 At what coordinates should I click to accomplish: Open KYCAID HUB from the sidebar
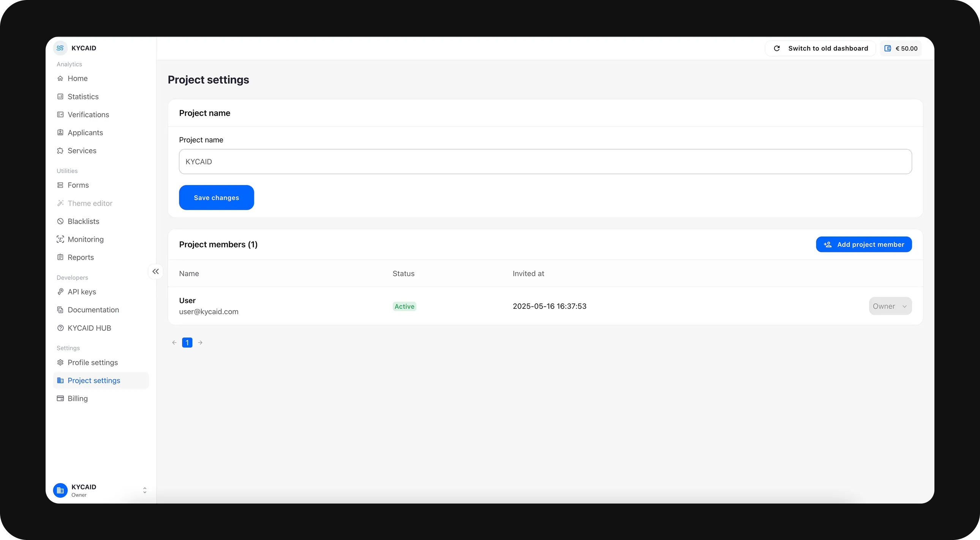[89, 328]
